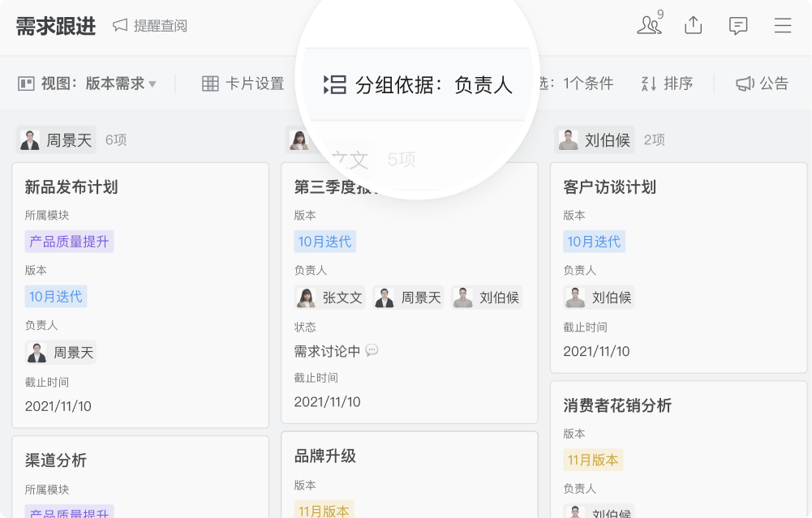Select the 刘伯候 group header
Image resolution: width=812 pixels, height=518 pixels.
click(595, 140)
